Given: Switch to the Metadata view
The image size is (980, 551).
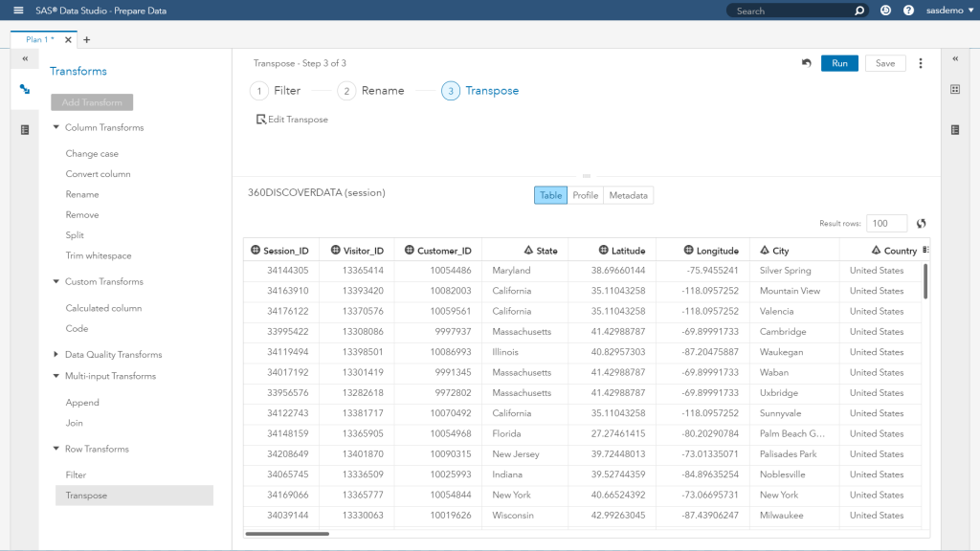Looking at the screenshot, I should pyautogui.click(x=629, y=194).
